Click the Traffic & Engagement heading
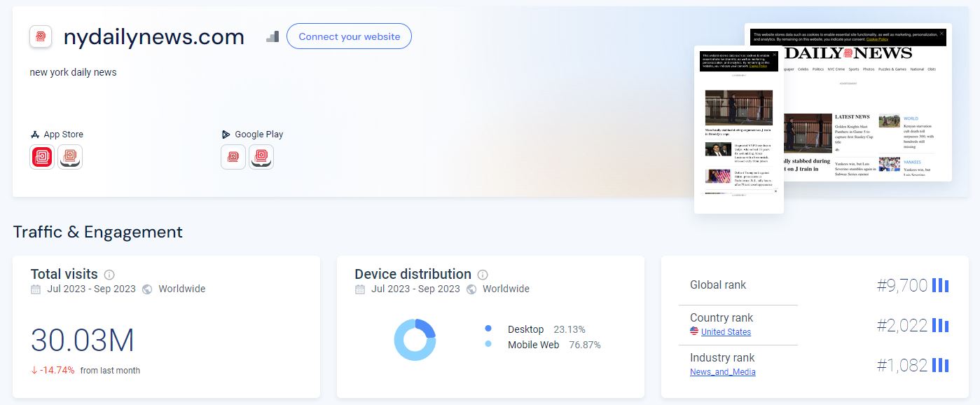The width and height of the screenshot is (980, 405). click(x=98, y=232)
